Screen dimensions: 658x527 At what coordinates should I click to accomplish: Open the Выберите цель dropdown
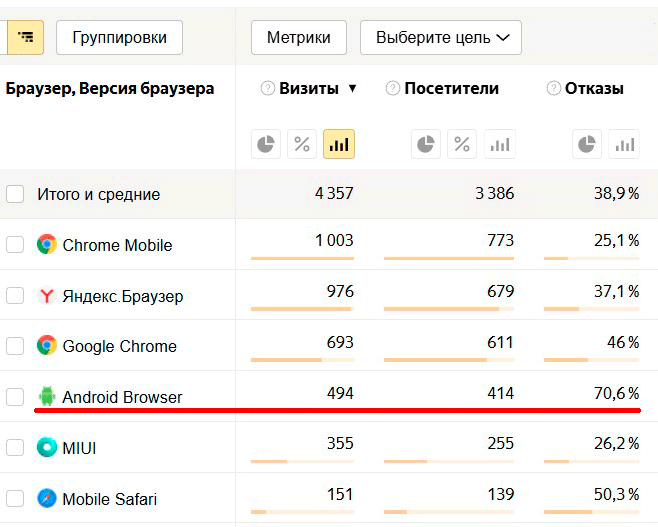pyautogui.click(x=441, y=38)
